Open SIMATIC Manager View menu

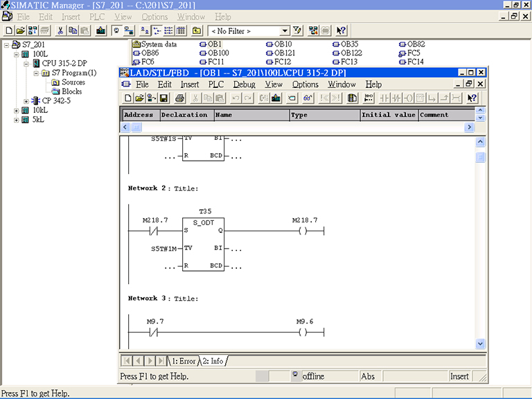click(x=123, y=17)
